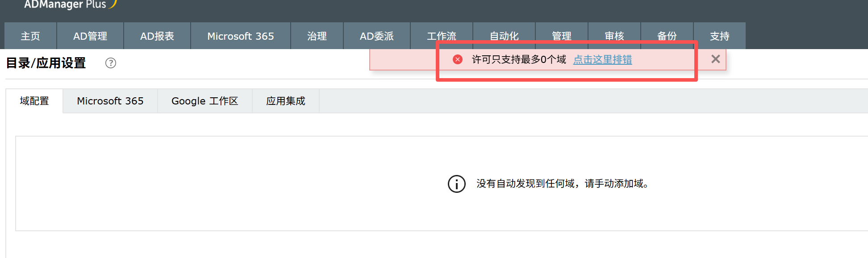Dismiss the license error notification
The height and width of the screenshot is (258, 868).
pos(715,59)
